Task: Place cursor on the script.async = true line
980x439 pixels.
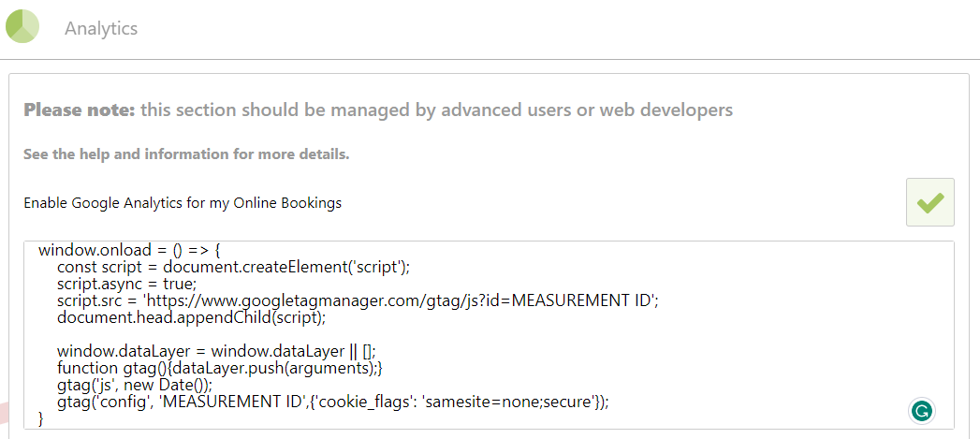Action: click(x=126, y=284)
